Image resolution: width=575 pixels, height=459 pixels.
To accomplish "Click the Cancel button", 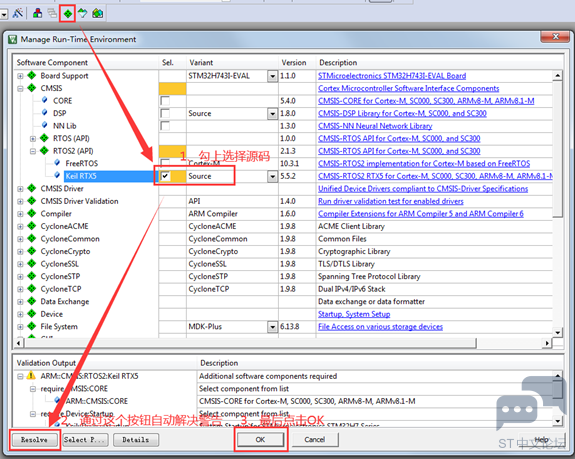I will (315, 440).
